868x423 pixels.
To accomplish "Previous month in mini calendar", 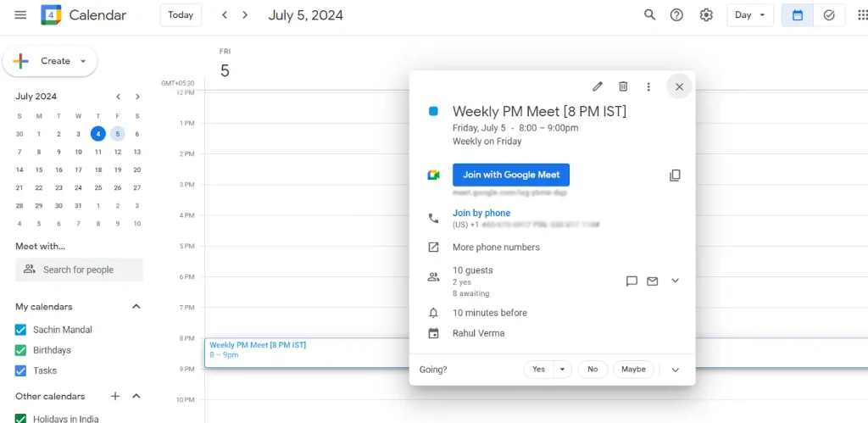I will pyautogui.click(x=118, y=97).
